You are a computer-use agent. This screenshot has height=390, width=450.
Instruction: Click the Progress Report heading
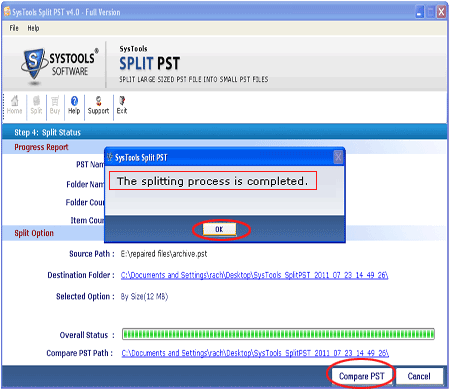click(41, 147)
